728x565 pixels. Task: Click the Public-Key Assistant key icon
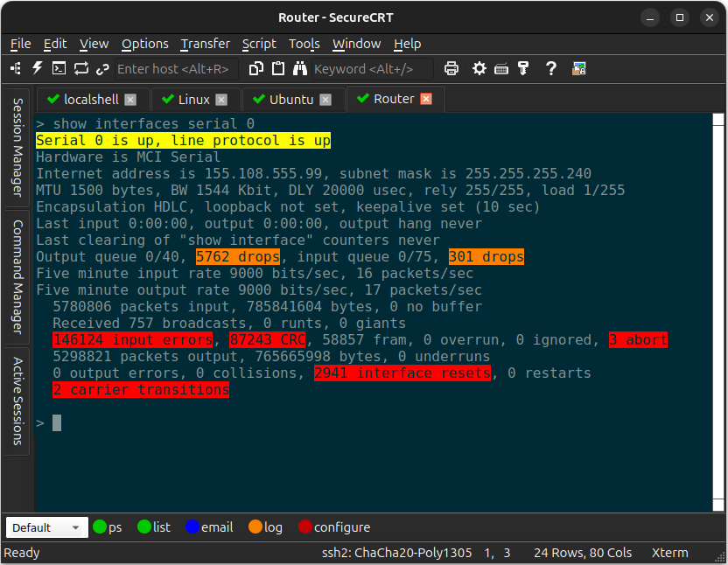523,68
